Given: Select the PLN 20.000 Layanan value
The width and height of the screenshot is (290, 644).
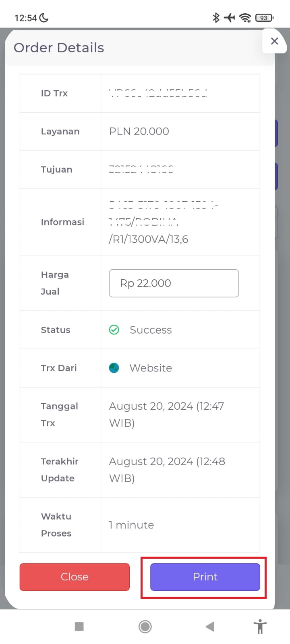Looking at the screenshot, I should coord(139,131).
